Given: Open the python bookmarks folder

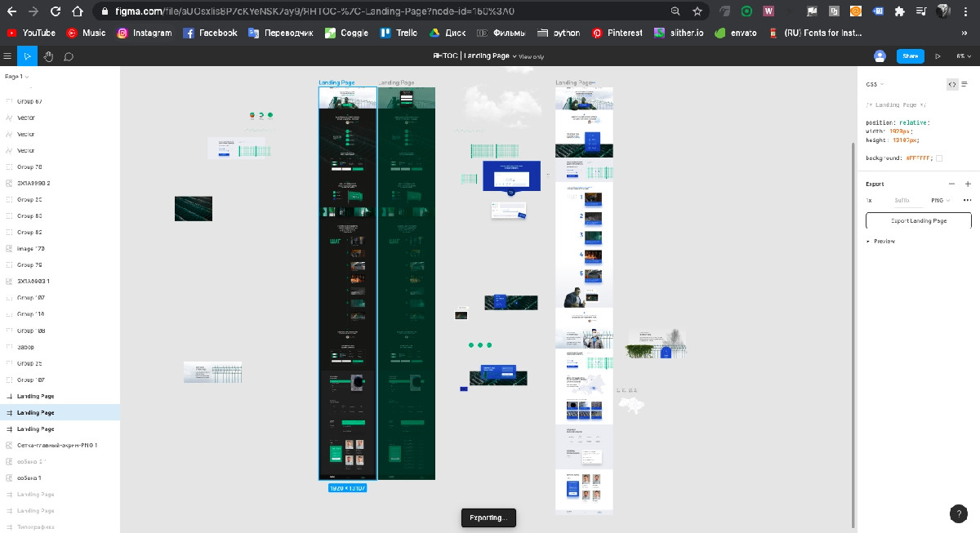Looking at the screenshot, I should click(559, 33).
